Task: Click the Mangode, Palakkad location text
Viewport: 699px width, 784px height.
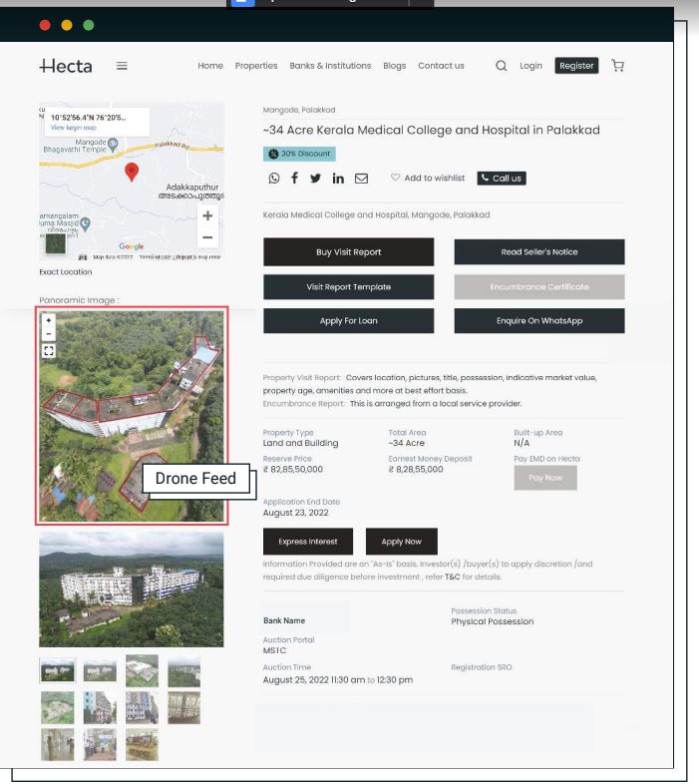Action: tap(299, 110)
